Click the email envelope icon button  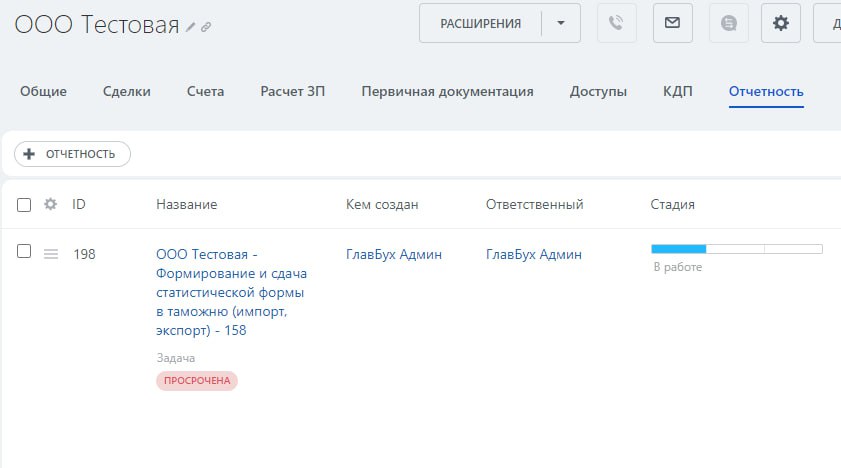(x=672, y=23)
